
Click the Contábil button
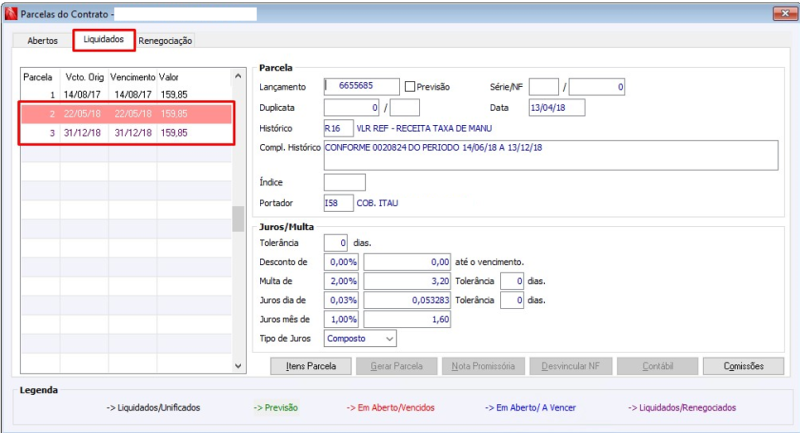pyautogui.click(x=658, y=366)
